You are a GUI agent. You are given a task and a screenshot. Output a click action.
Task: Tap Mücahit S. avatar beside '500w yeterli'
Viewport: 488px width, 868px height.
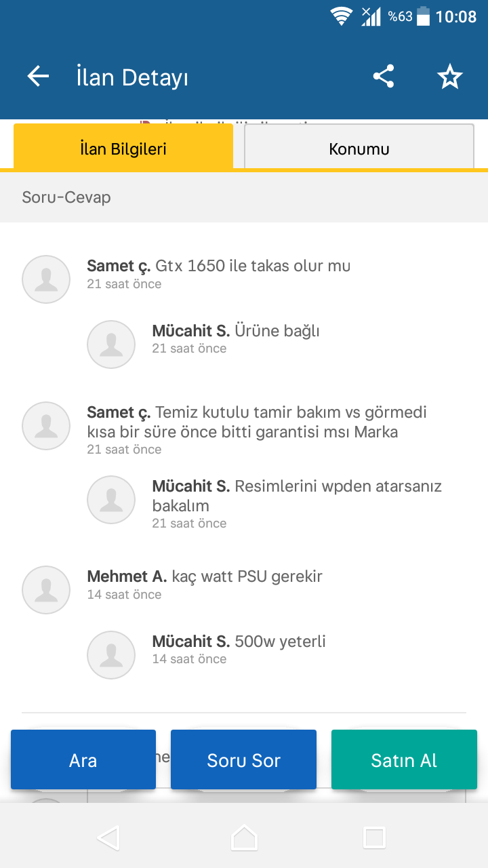coord(111,655)
